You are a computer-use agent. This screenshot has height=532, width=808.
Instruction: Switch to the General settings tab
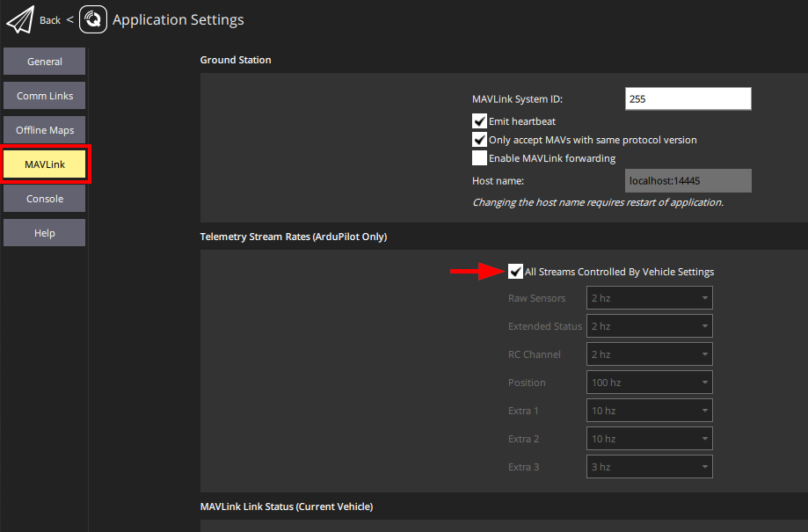click(44, 61)
